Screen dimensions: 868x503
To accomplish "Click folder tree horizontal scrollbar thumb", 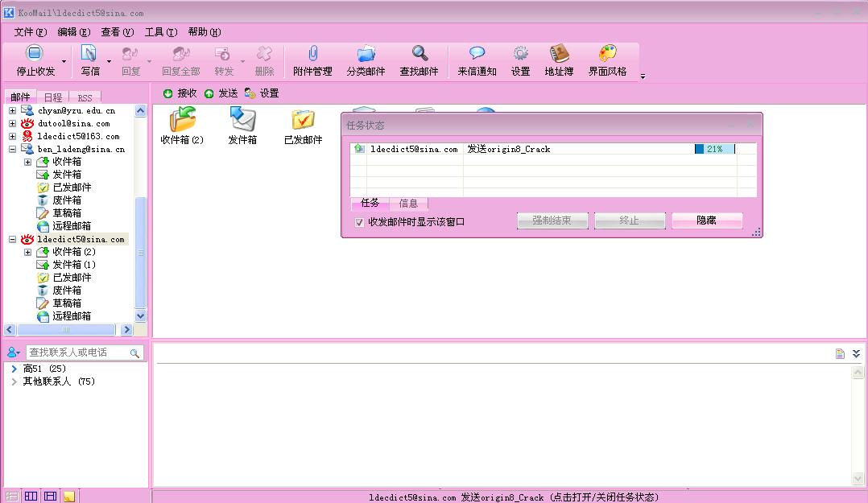I will (x=66, y=330).
